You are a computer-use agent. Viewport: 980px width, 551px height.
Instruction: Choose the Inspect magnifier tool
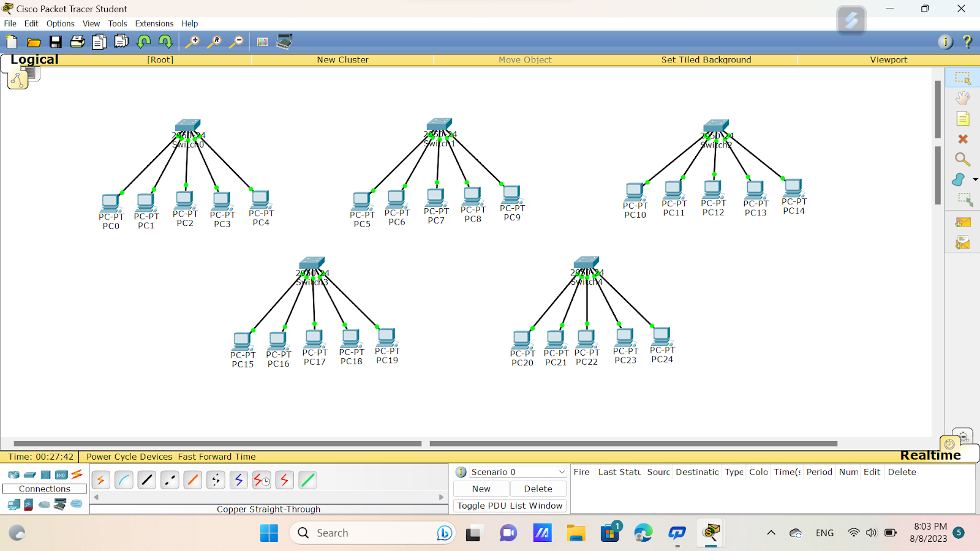(x=963, y=160)
